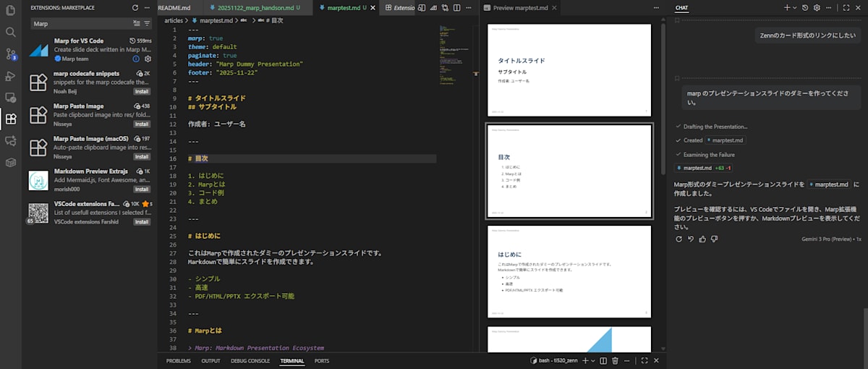Retry the chat response
Viewport: 868px width, 369px height.
[678, 239]
